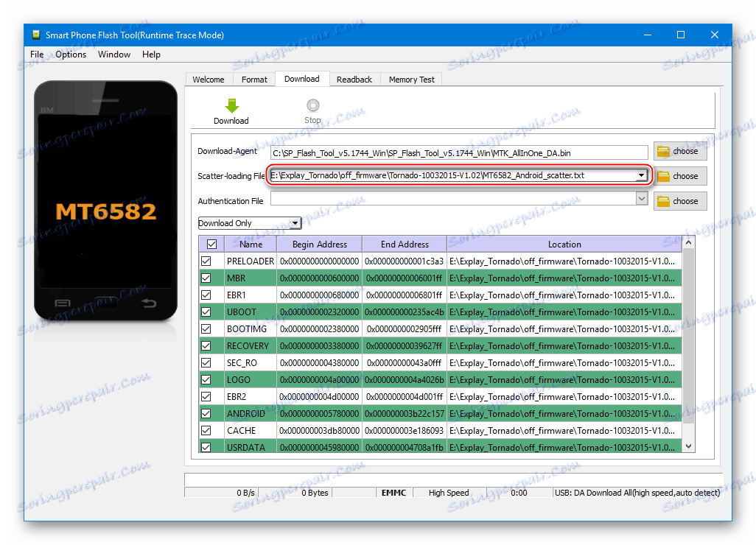Minimize the Flash Tool window
Screen dimensions: 756x545
pyautogui.click(x=648, y=35)
